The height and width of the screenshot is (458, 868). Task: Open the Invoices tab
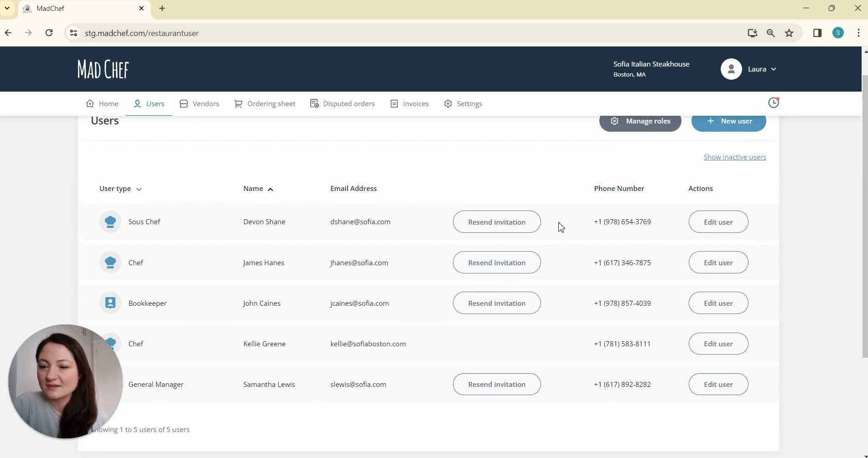410,104
